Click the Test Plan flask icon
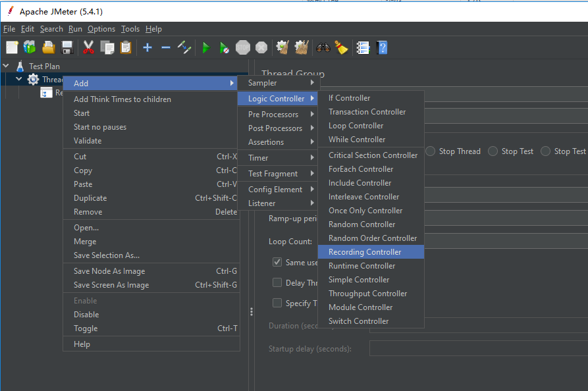The height and width of the screenshot is (391, 588). pos(20,66)
